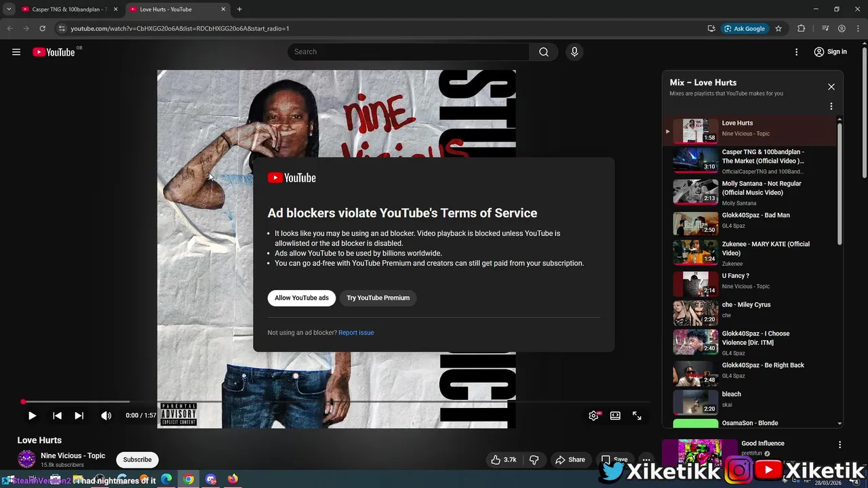Click the Sign in button
Screen dimensions: 868x488
tap(831, 52)
